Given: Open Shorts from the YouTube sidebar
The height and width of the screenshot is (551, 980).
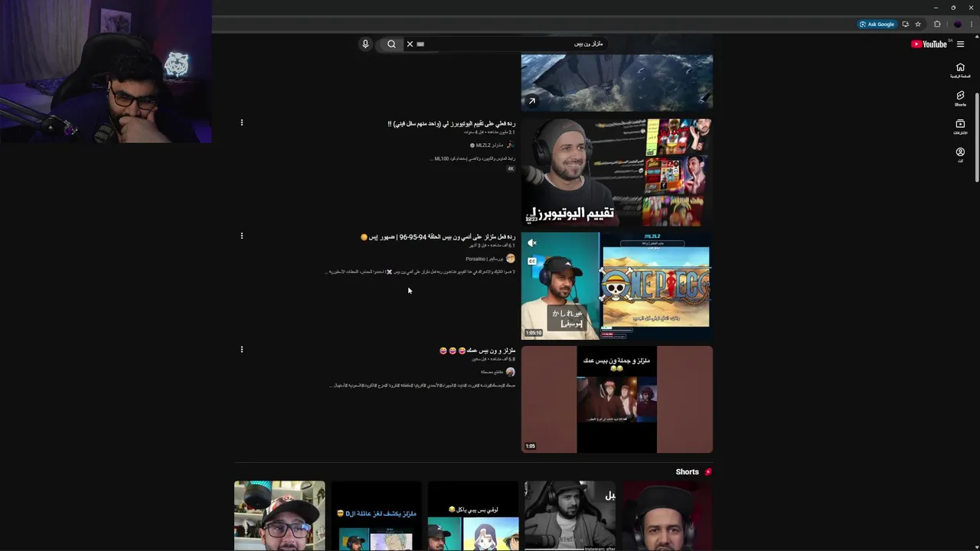Looking at the screenshot, I should pyautogui.click(x=960, y=99).
